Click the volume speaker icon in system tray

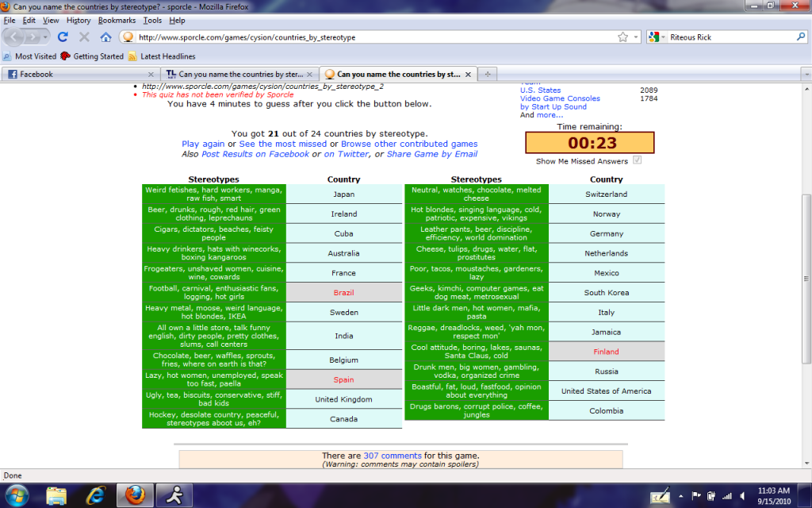coord(743,496)
